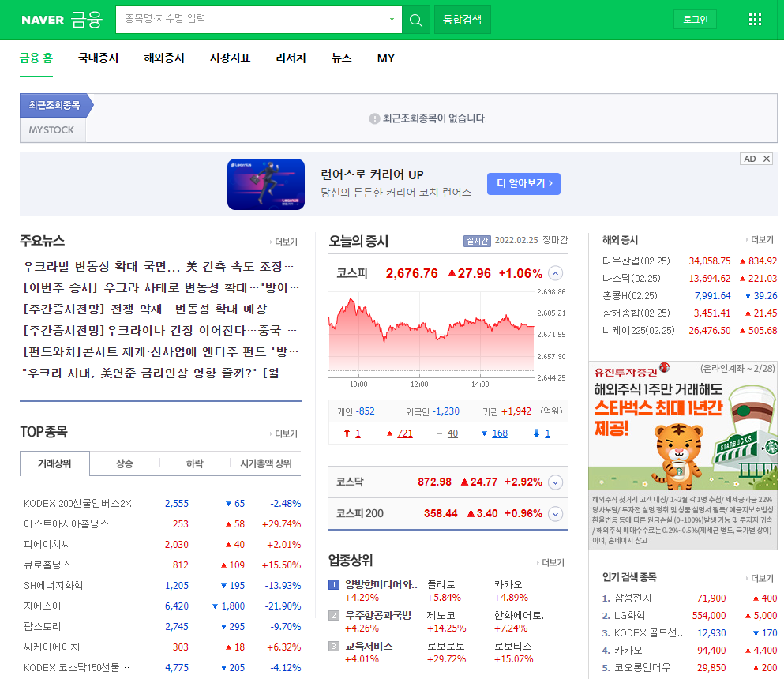
Task: Click the rank 3 badge for 교육서비스
Action: [334, 647]
